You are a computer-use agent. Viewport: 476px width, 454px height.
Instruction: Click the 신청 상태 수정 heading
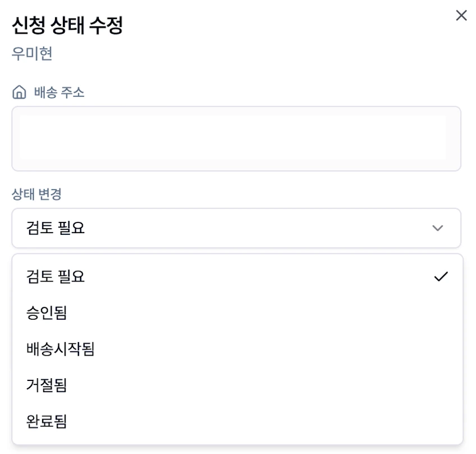coord(67,25)
